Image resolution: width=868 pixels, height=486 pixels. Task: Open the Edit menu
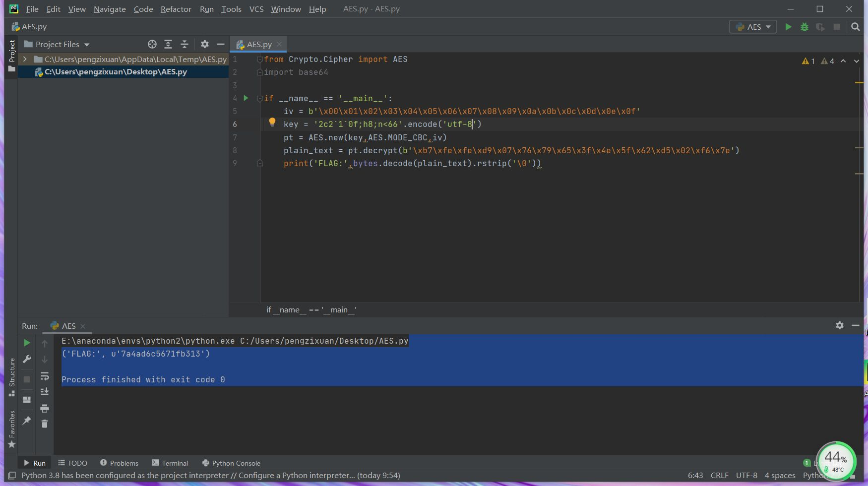point(53,9)
